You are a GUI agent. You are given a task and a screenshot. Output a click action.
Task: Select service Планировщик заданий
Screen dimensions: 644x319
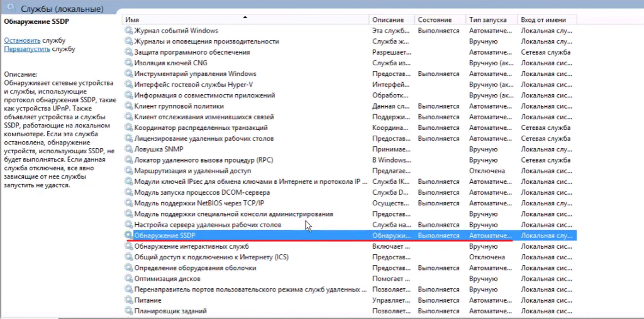tap(170, 311)
